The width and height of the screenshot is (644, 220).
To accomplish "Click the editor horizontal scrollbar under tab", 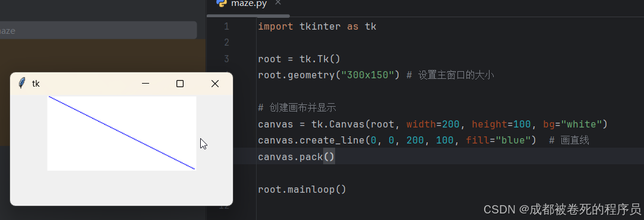I will 248,16.
